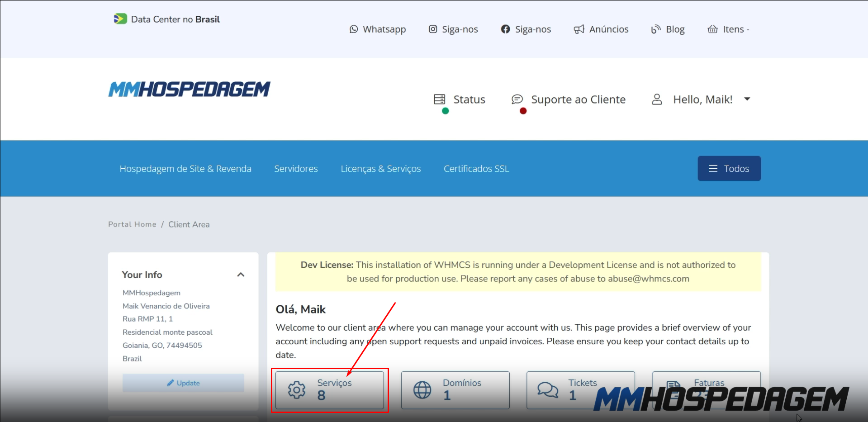This screenshot has height=422, width=868.
Task: Click the red support indicator dot
Action: (523, 111)
